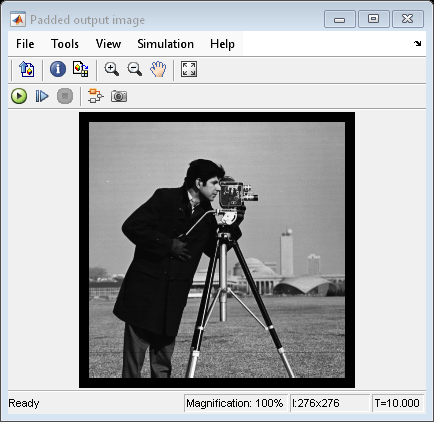
Task: Activate the Pan hand tool
Action: click(x=158, y=69)
